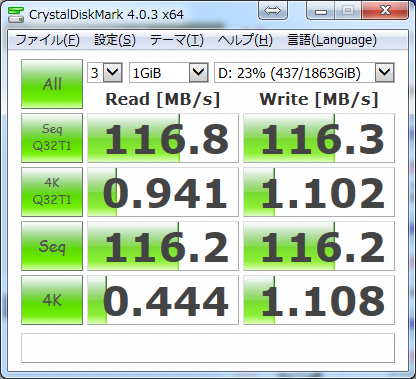
Task: Click the Write [MB/s] column header
Action: click(319, 99)
